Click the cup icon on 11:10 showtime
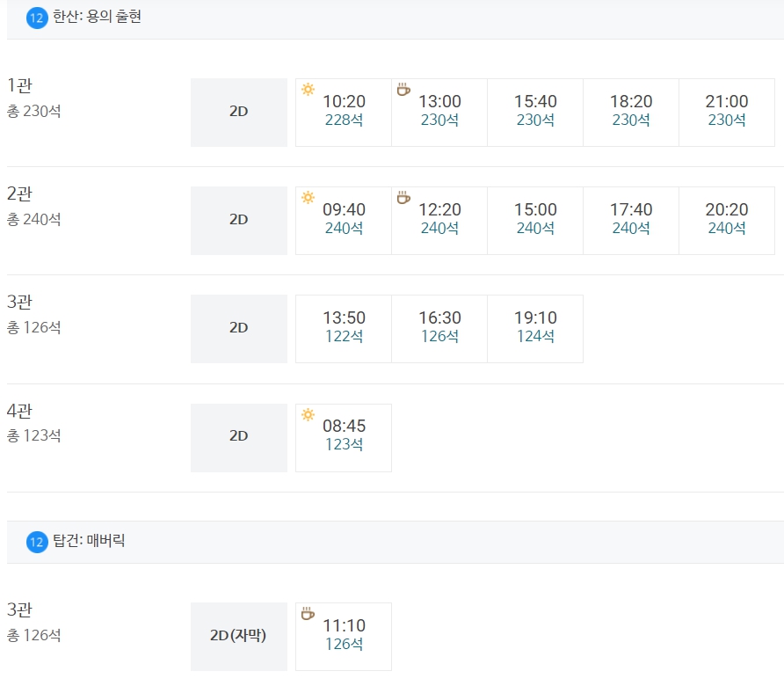The height and width of the screenshot is (686, 784). pos(308,614)
